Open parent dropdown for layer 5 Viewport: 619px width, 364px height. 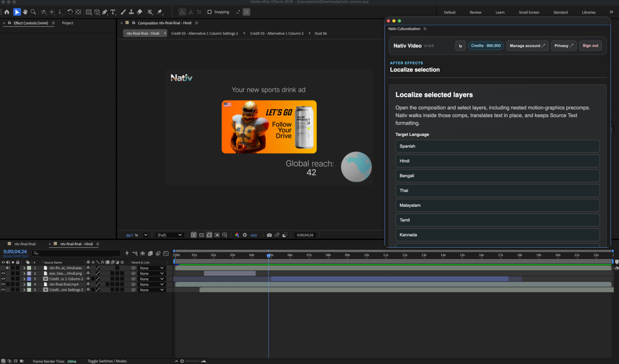click(152, 290)
